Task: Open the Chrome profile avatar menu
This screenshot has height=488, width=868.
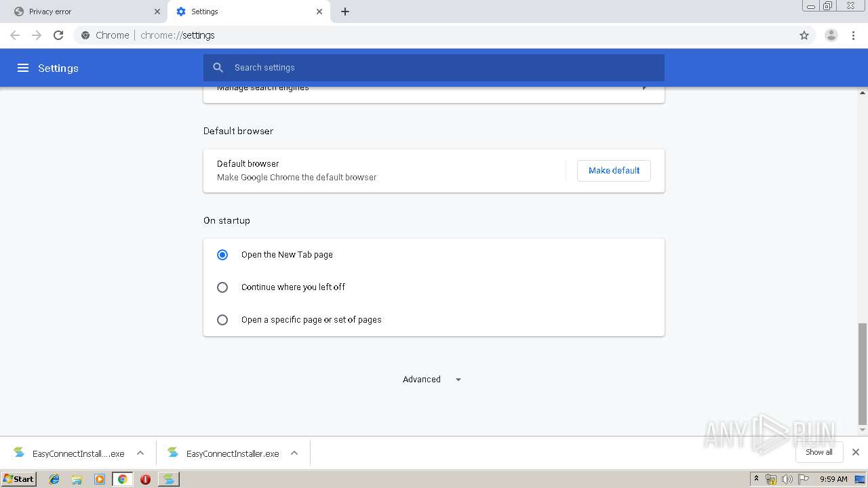Action: point(831,35)
